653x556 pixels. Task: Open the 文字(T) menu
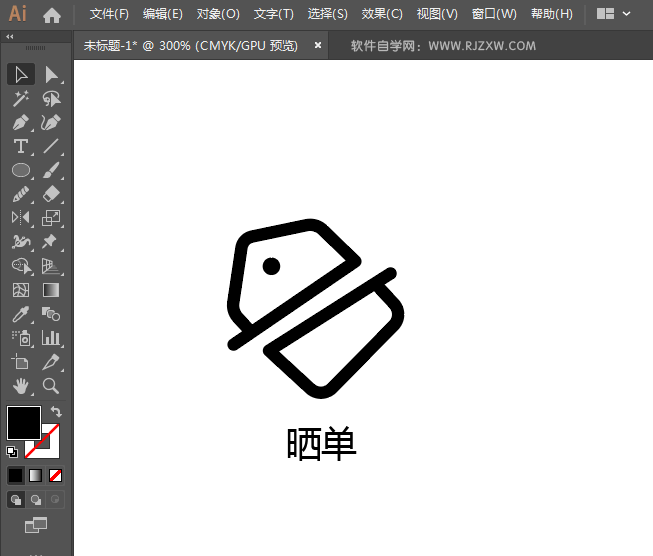[274, 14]
